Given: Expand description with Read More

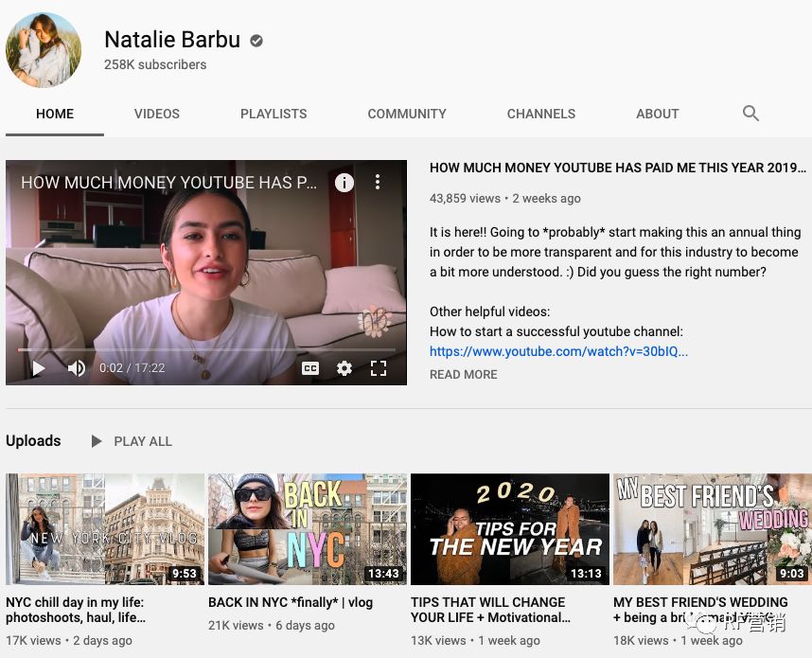Looking at the screenshot, I should [x=464, y=375].
